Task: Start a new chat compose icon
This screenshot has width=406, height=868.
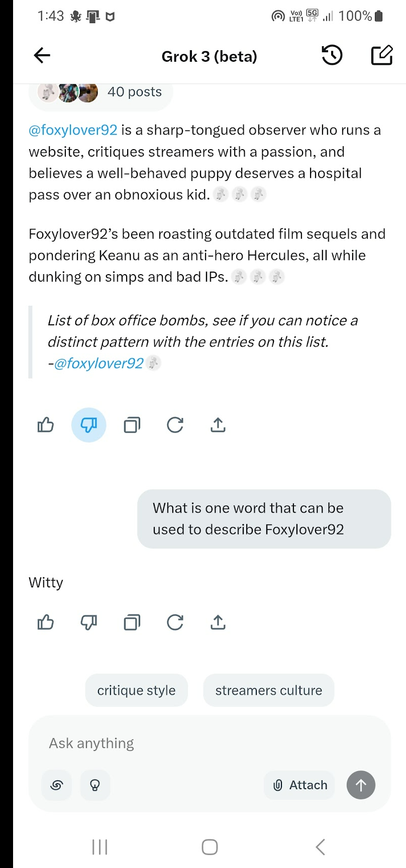Action: 381,56
